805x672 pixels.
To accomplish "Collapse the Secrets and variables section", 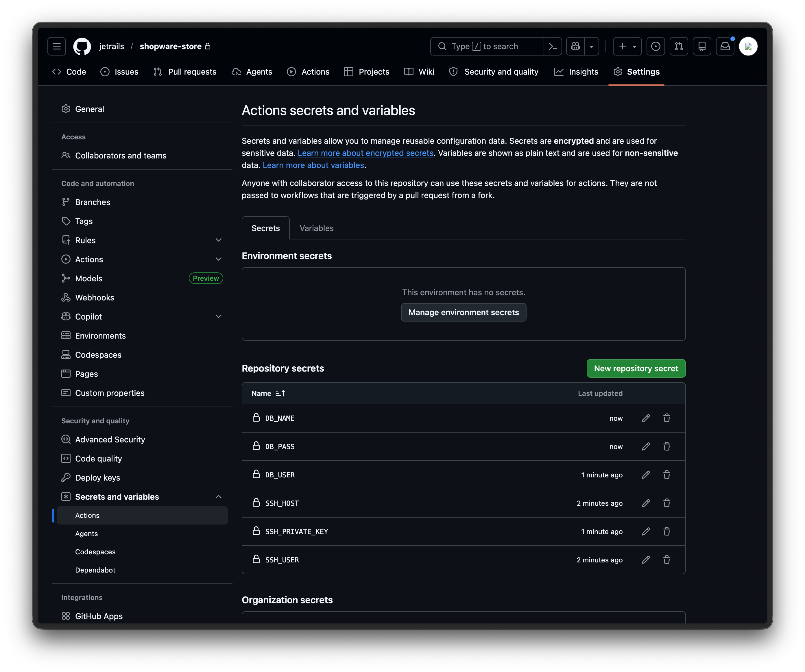I will 219,497.
